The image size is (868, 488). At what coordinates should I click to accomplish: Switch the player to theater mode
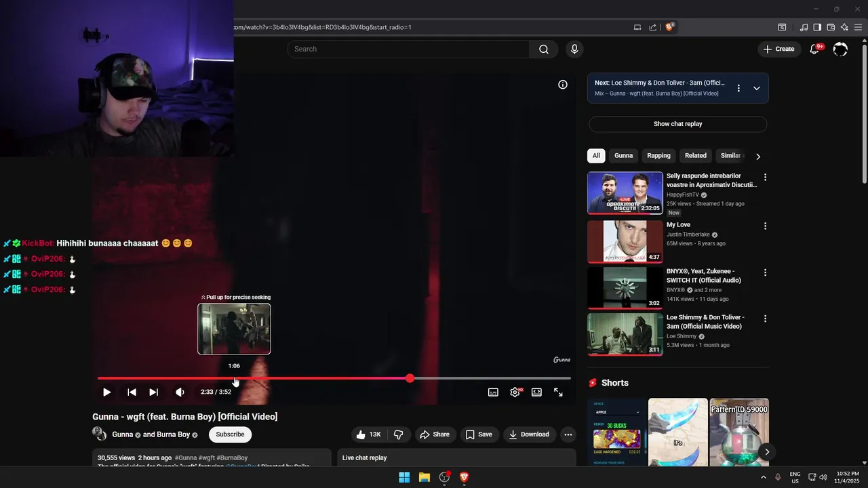click(536, 392)
